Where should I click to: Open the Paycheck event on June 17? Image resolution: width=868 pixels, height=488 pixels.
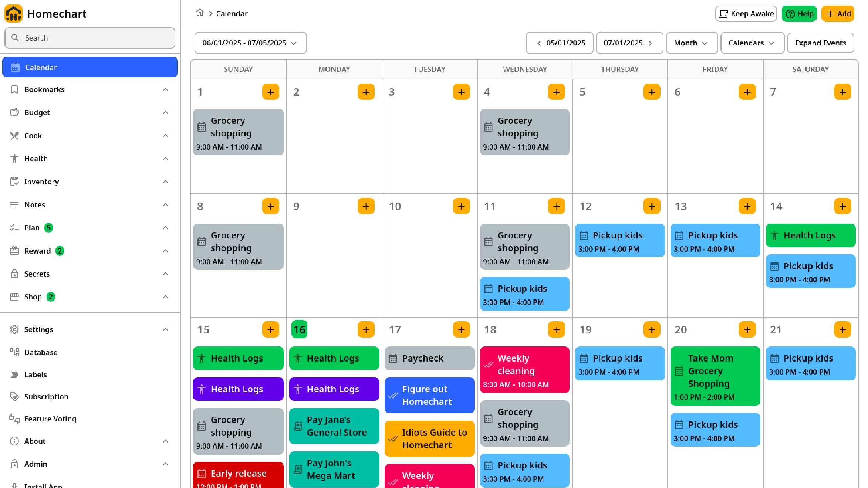429,358
